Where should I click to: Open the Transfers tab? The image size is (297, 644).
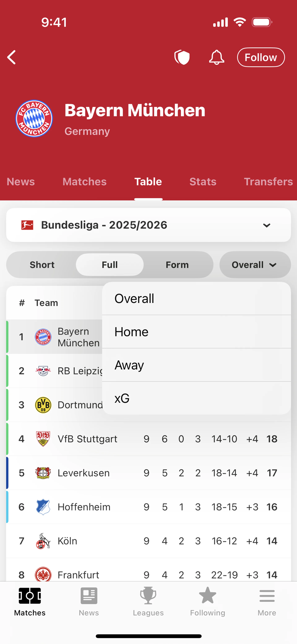[268, 182]
